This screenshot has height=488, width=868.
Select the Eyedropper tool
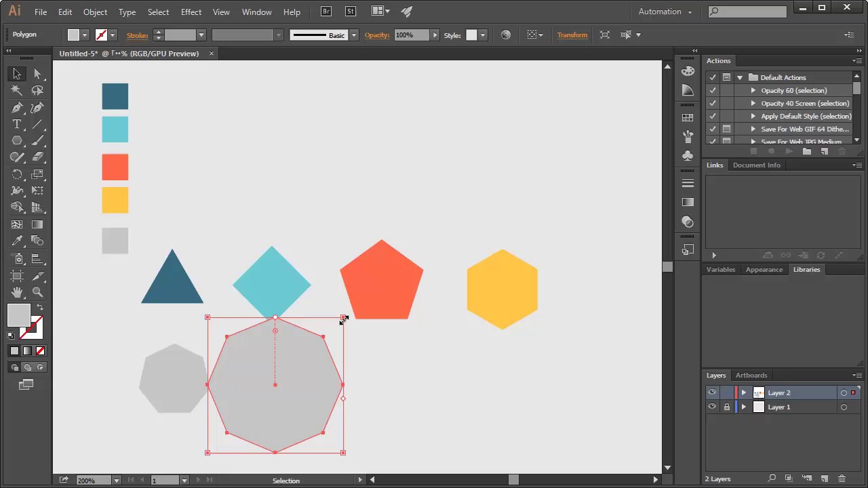[x=17, y=241]
